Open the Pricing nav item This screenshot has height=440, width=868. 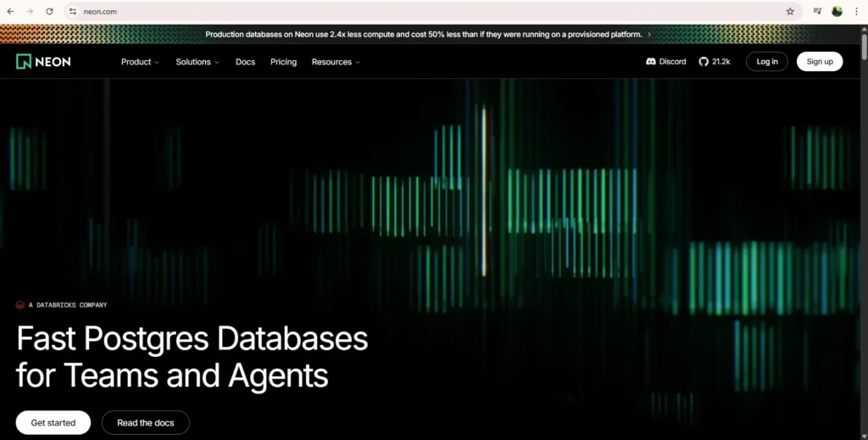pyautogui.click(x=283, y=62)
